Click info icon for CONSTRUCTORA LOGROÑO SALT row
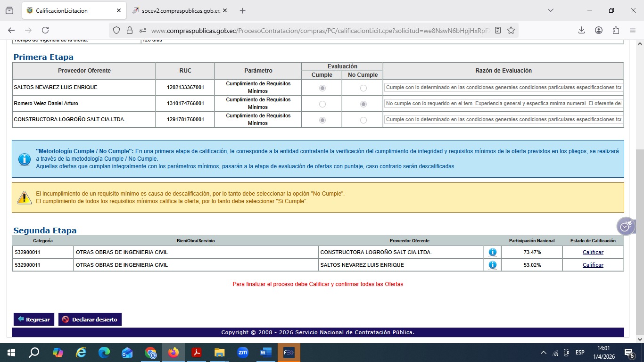 492,252
